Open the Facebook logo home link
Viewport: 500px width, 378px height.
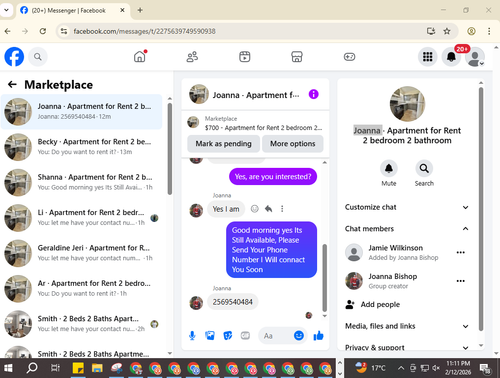click(14, 57)
